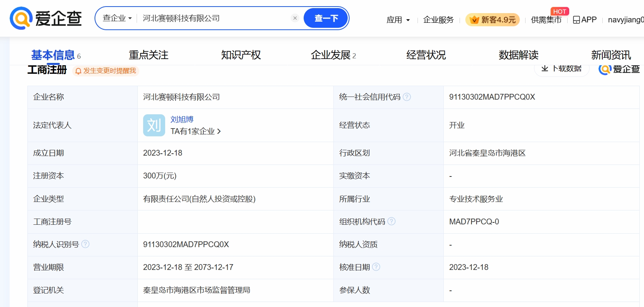Switch to the 新闻资讯 tab
The height and width of the screenshot is (307, 644).
coord(611,55)
